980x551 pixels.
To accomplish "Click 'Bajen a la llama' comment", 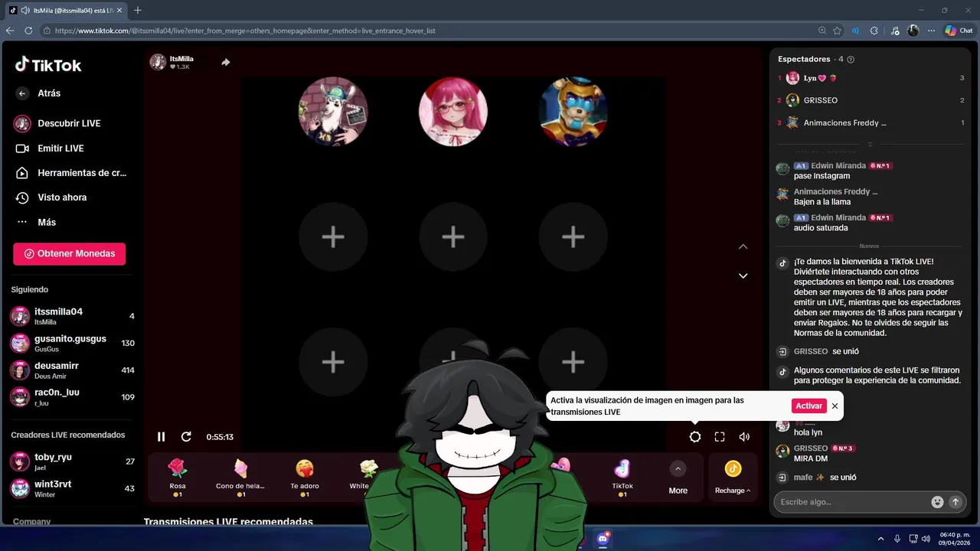I will pyautogui.click(x=822, y=202).
